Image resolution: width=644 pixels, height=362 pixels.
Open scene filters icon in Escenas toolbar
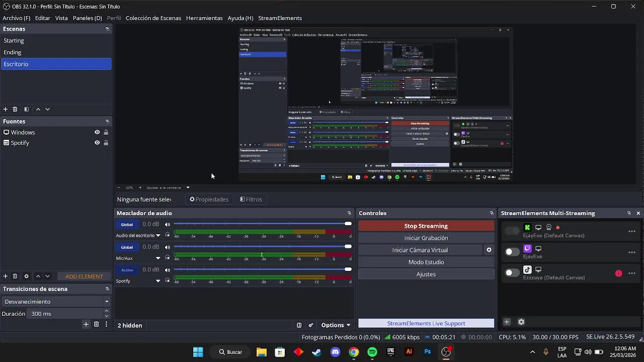coord(27,109)
